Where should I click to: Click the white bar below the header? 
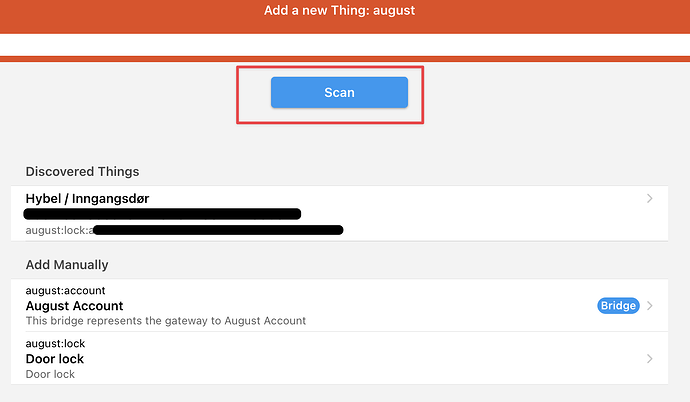pyautogui.click(x=345, y=45)
